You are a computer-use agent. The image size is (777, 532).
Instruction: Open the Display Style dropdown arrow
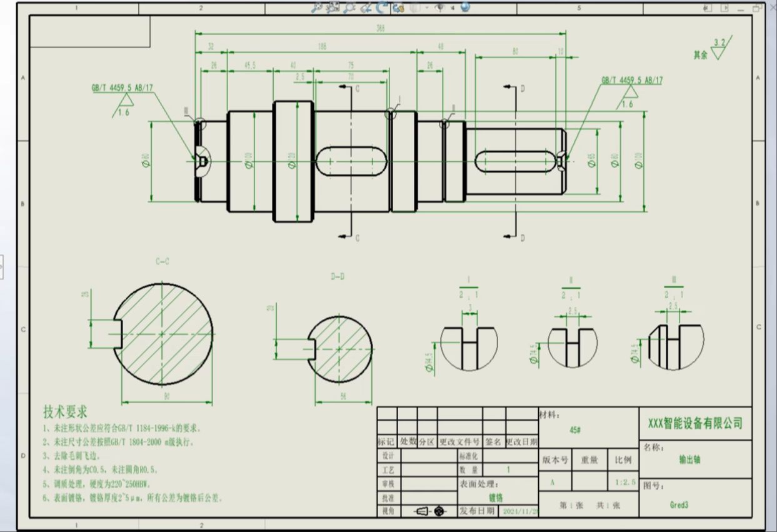(x=426, y=8)
